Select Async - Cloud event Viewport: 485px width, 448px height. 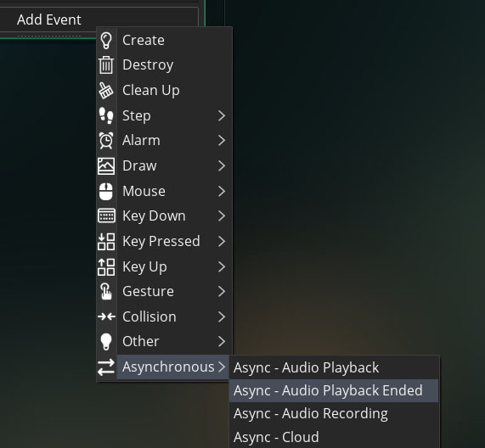pyautogui.click(x=334, y=437)
